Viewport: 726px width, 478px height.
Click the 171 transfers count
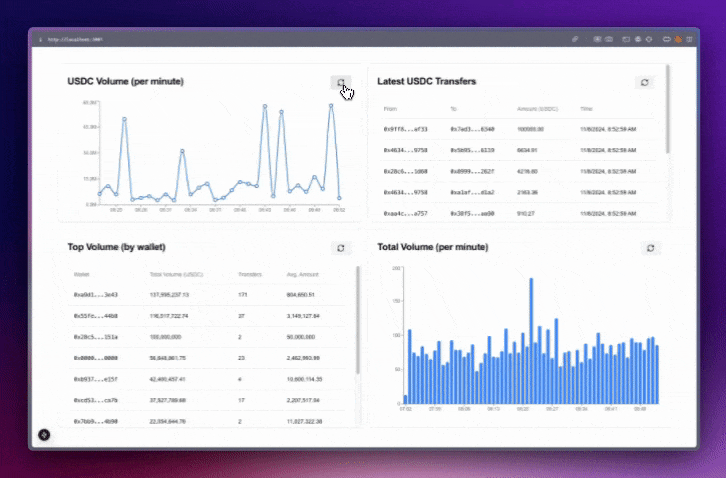click(x=243, y=295)
